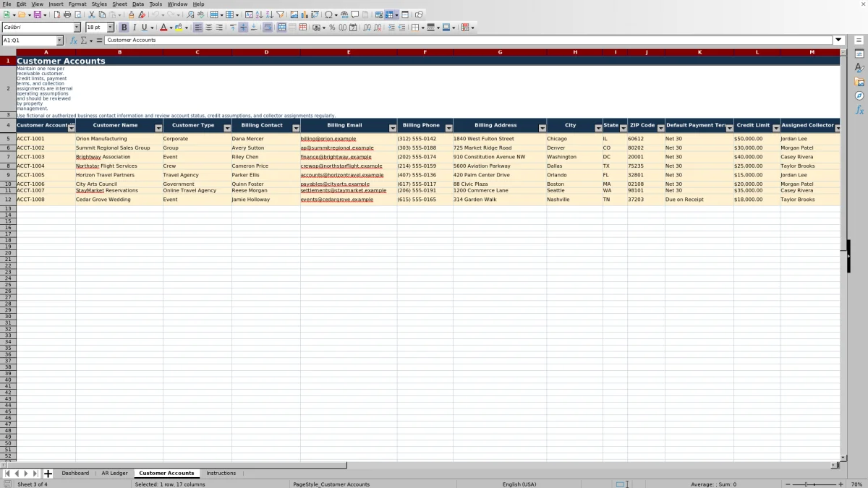Switch to the AR Ledger sheet tab
This screenshot has width=868, height=488.
click(114, 474)
